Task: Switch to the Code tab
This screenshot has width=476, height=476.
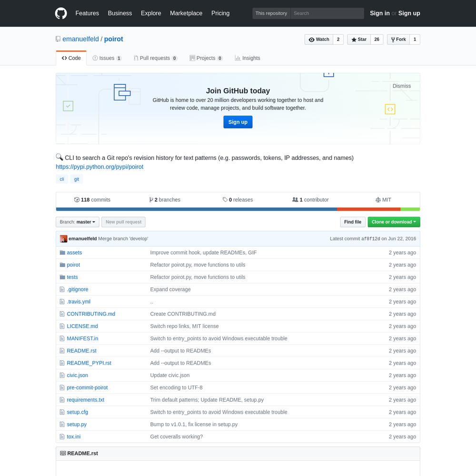Action: point(71,58)
